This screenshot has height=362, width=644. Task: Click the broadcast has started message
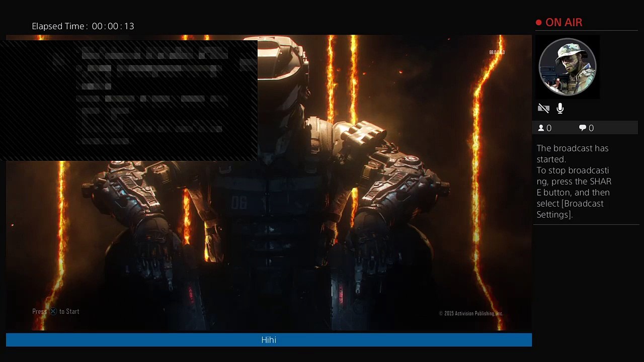pos(574,181)
